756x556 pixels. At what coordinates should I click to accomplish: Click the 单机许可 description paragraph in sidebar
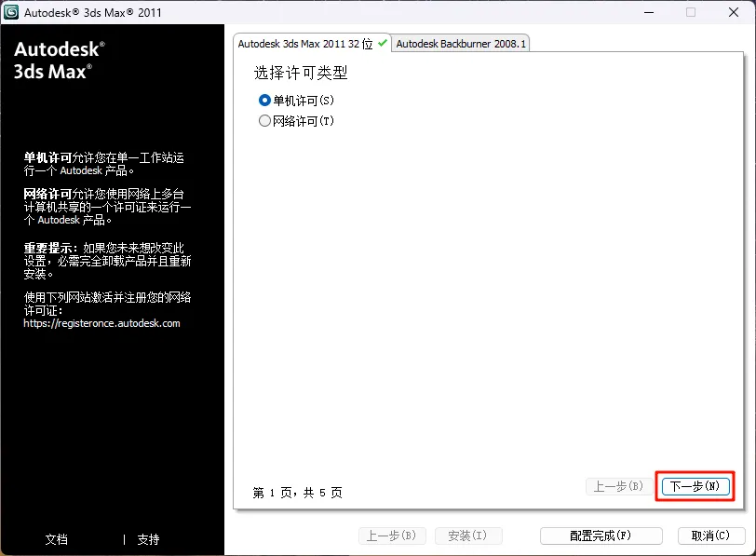(x=103, y=164)
